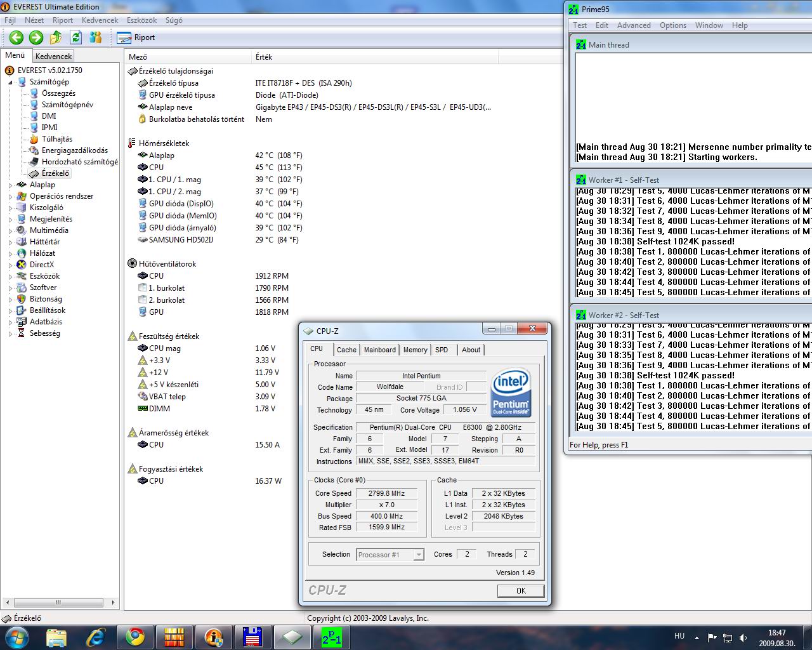Switch to Mainboard tab in CPU-Z
Screen dimensions: 812x650
[379, 350]
